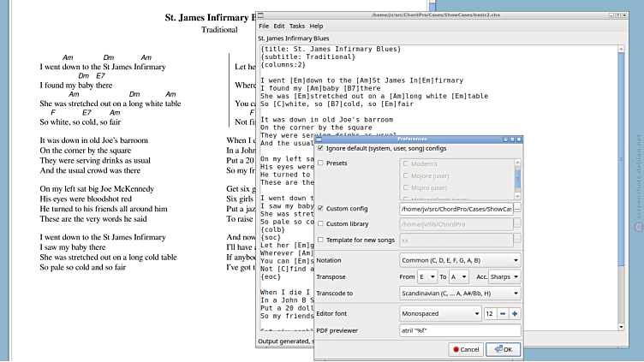Screen dimensions: 644x362
Task: Click the red Cancel button
Action: [x=465, y=349]
